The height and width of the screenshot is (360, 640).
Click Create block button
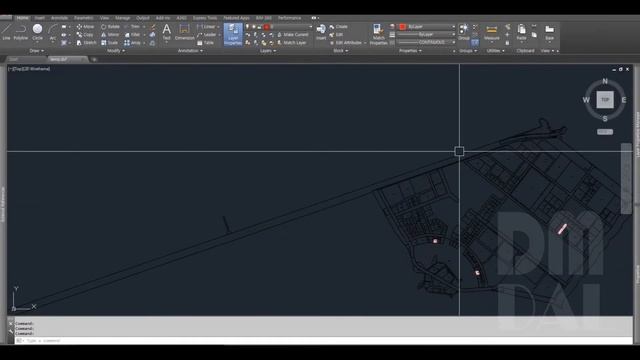coord(338,27)
